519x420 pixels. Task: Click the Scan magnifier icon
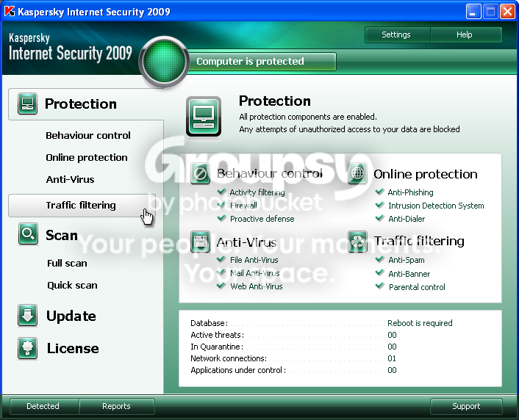(28, 234)
